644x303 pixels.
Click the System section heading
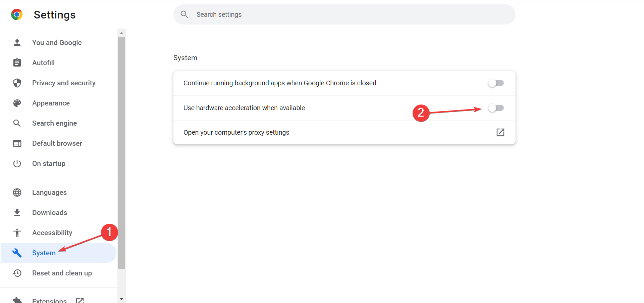[x=185, y=58]
